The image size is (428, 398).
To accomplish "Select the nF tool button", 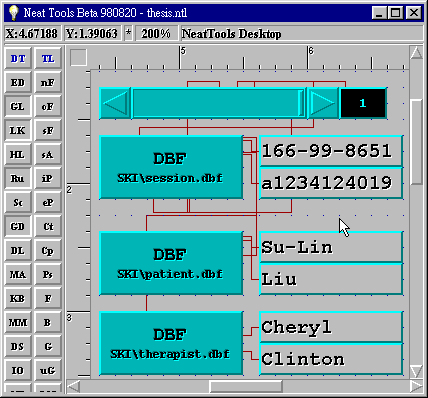I will (x=48, y=82).
